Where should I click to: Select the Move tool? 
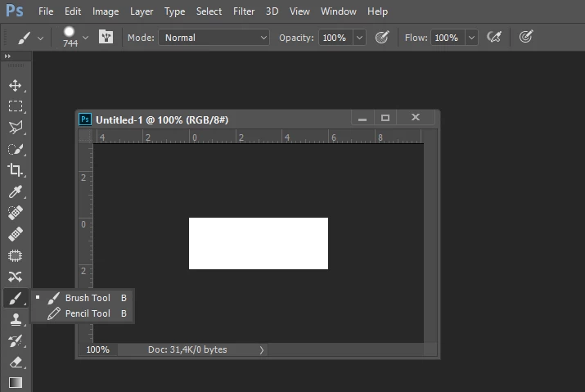click(x=16, y=85)
